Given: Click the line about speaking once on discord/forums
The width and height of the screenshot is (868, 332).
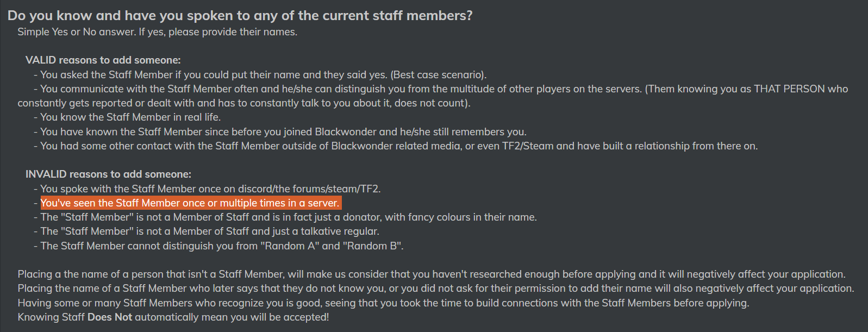Looking at the screenshot, I should coord(207,189).
